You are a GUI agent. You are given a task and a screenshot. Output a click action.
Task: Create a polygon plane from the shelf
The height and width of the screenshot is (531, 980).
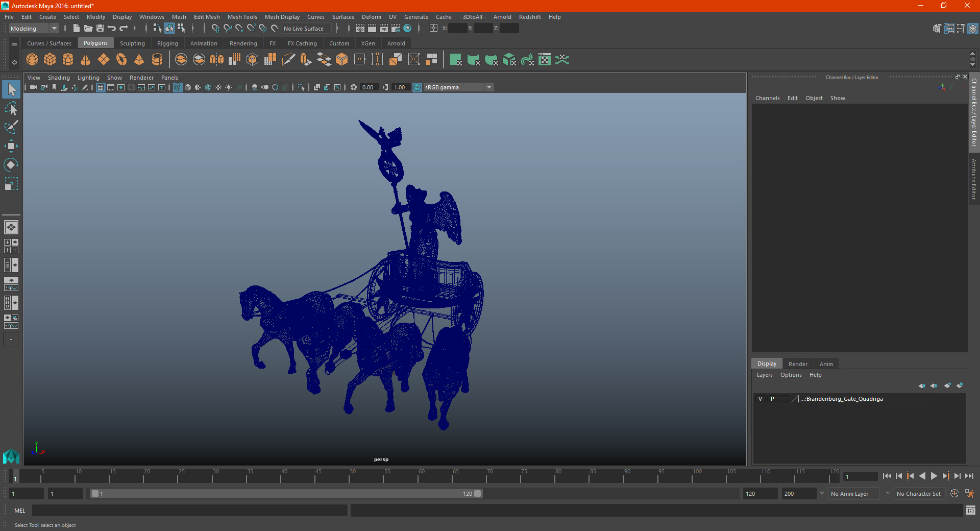pos(104,60)
